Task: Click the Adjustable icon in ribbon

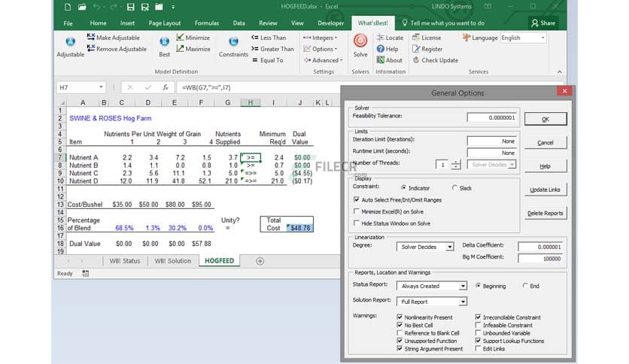Action: (x=70, y=41)
